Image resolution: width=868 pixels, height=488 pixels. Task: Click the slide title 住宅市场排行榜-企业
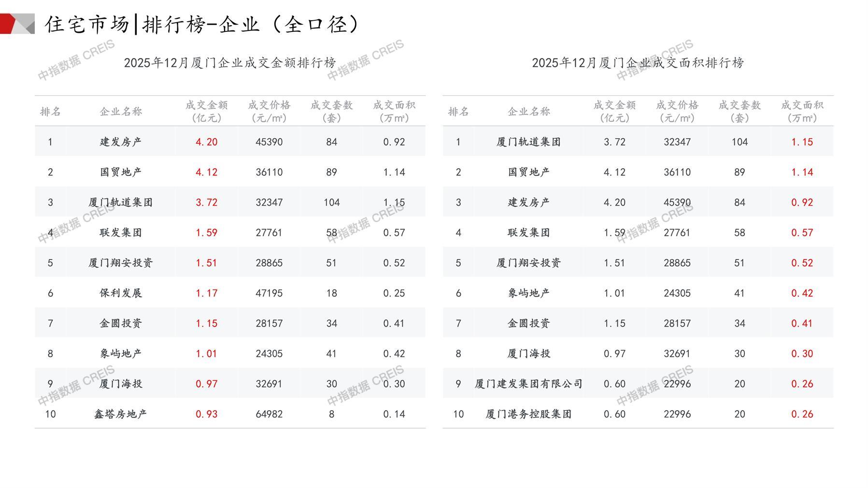pyautogui.click(x=202, y=24)
